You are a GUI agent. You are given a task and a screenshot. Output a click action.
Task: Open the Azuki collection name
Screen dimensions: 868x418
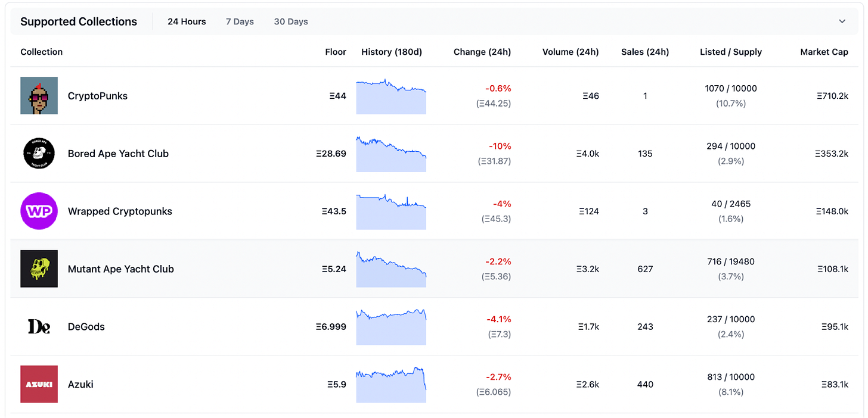80,385
